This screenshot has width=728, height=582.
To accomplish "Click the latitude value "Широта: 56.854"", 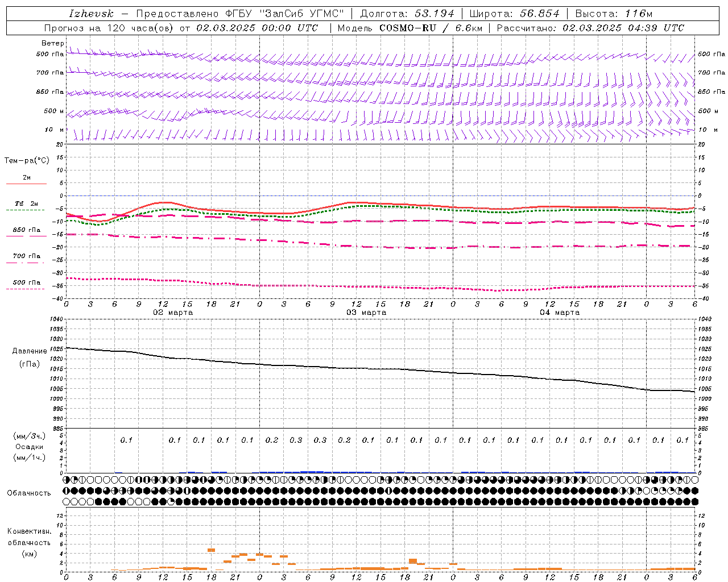I will (514, 14).
